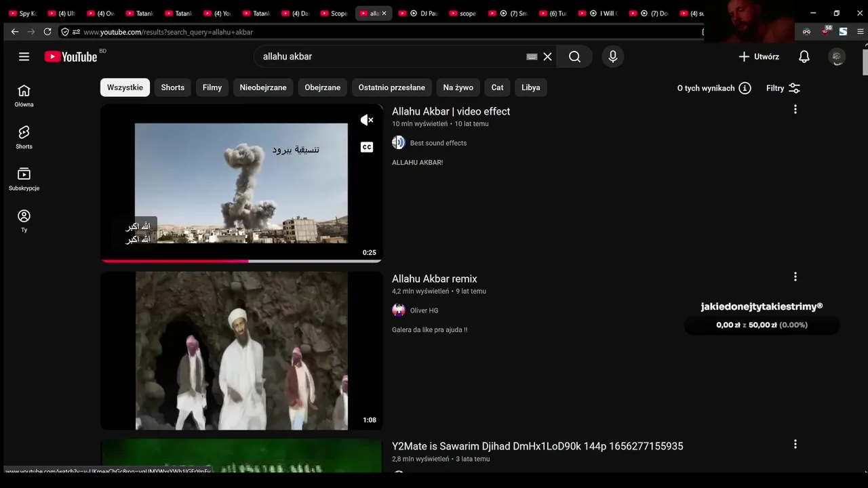
Task: Select the Filmy filter chip
Action: coord(212,87)
